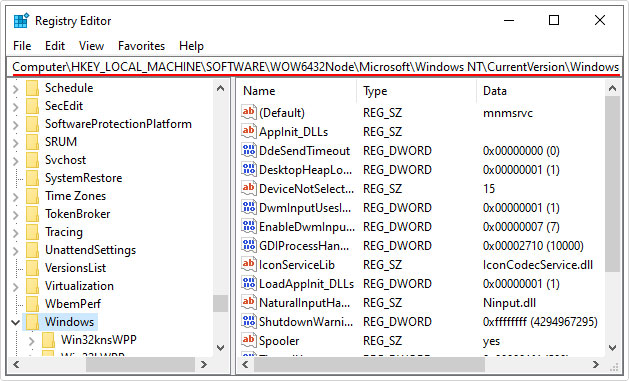Open the View menu
The width and height of the screenshot is (629, 381).
(91, 46)
